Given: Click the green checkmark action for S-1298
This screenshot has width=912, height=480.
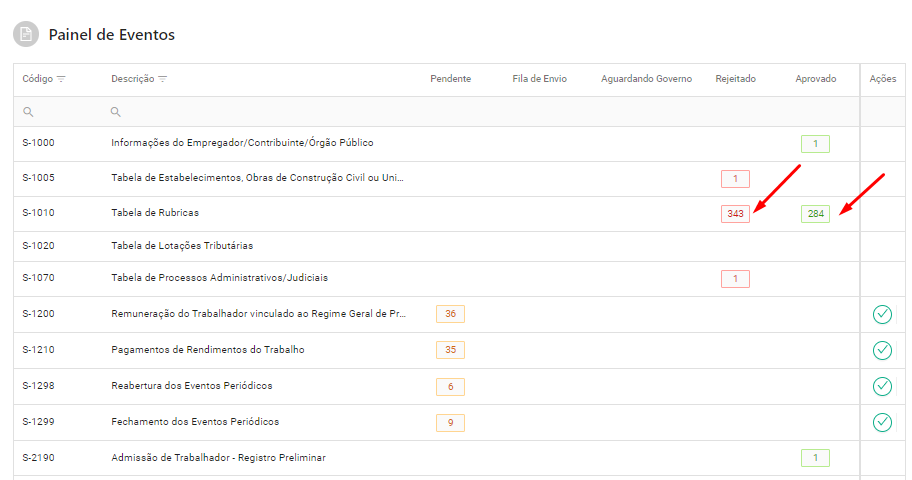Looking at the screenshot, I should [882, 386].
